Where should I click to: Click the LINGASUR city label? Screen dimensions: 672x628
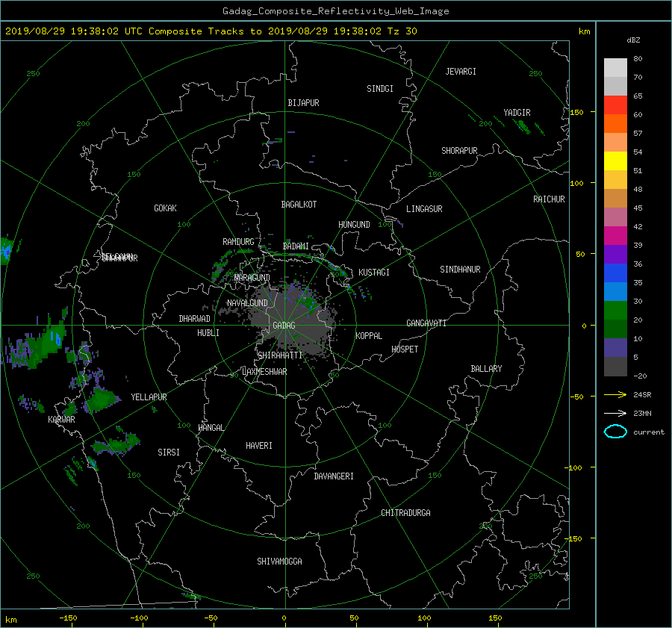424,209
